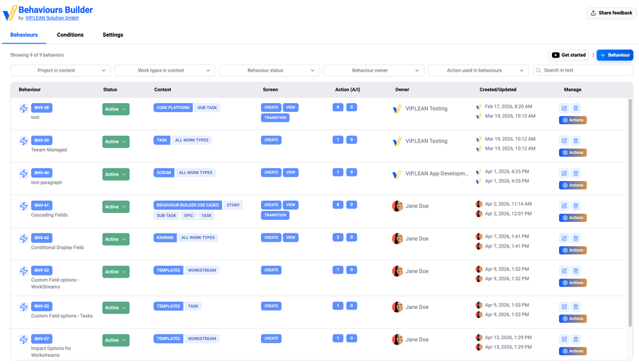Click the lightning bolt icon beside BHV-41
Viewport: 639px width, 364px height.
point(24,206)
